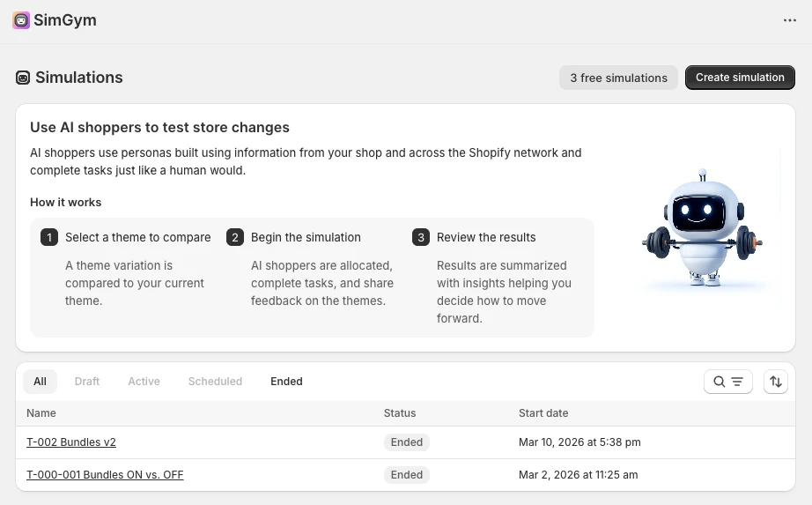The width and height of the screenshot is (812, 505).
Task: Click the Simulations heading robot icon
Action: (x=23, y=78)
